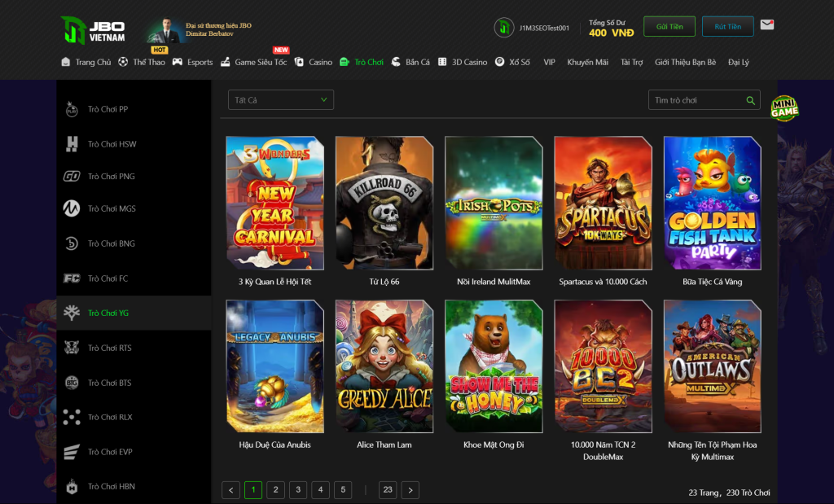Select page 3 in pagination
Screen dimensions: 834x504
[x=298, y=489]
